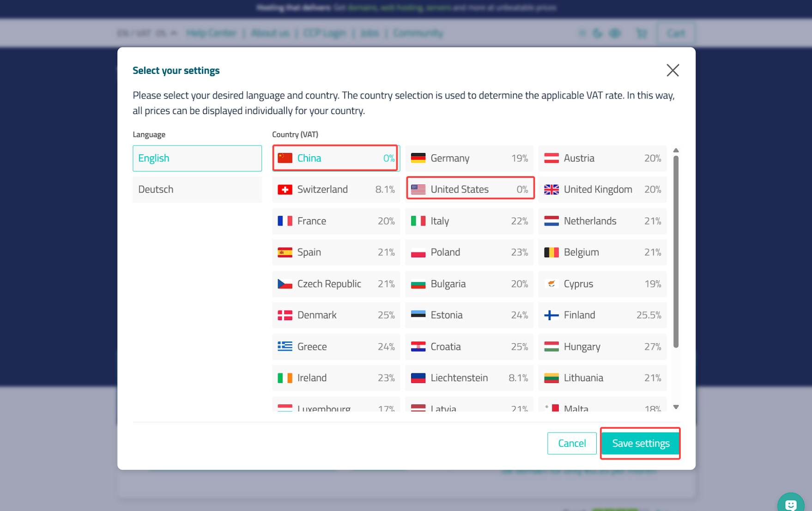Select Lithuania with 21% VAT

pyautogui.click(x=602, y=378)
